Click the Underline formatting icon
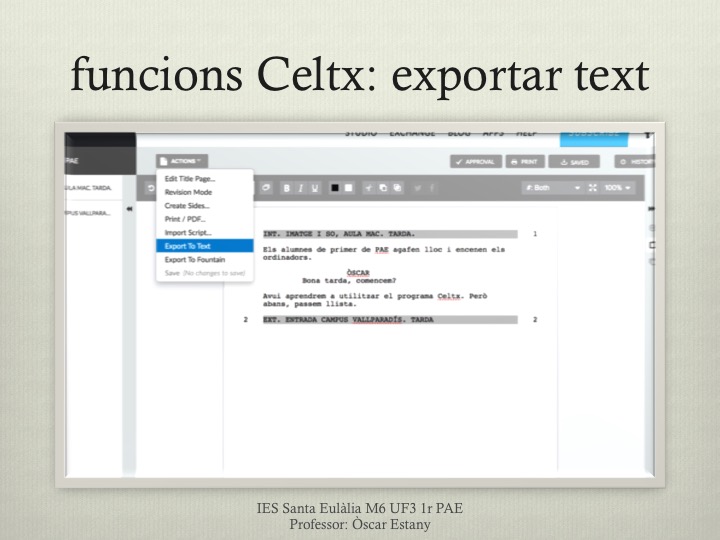720x540 pixels. tap(316, 187)
